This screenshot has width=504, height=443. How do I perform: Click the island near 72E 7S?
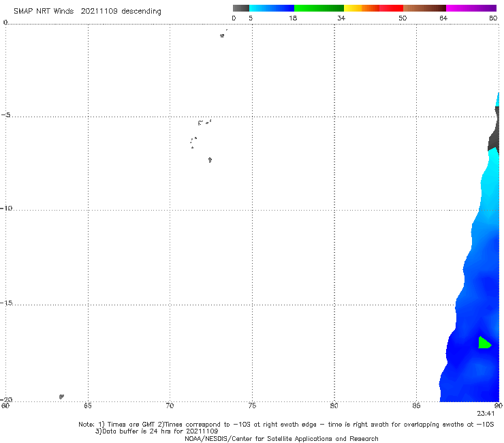click(210, 160)
